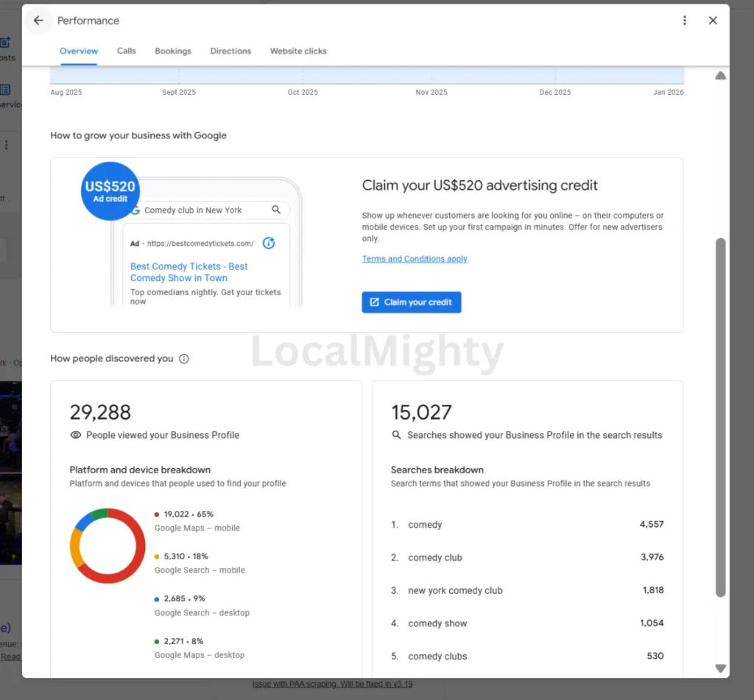
Task: Click the Read link at bottom left
Action: pos(10,657)
